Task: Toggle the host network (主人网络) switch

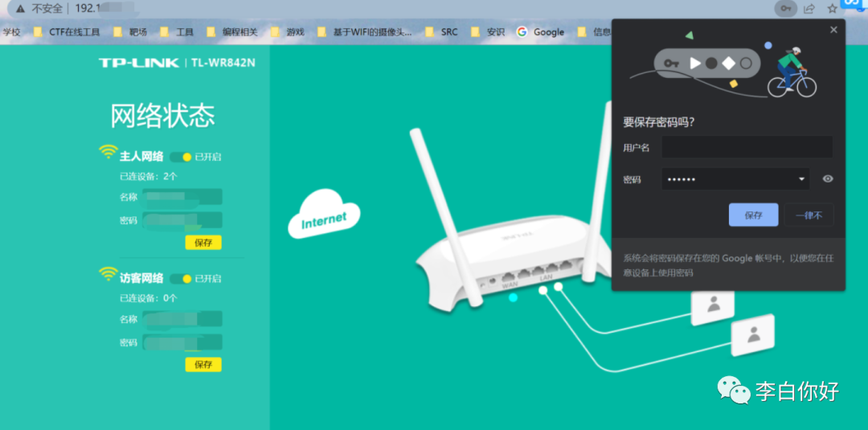Action: (x=181, y=158)
